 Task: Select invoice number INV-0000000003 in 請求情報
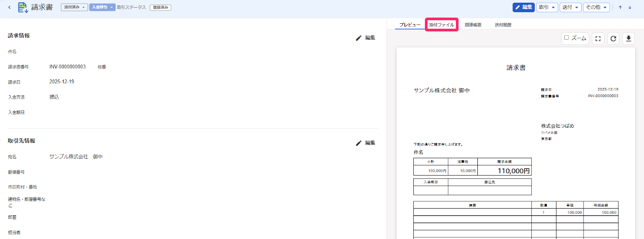(68, 67)
